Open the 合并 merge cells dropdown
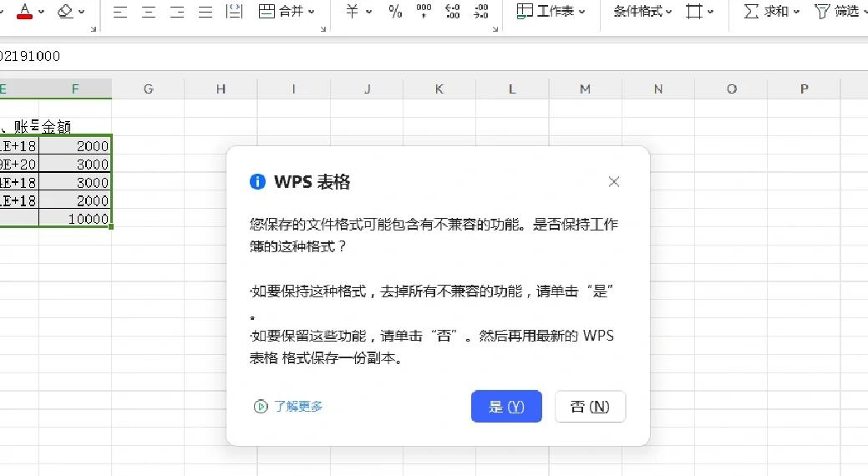868x476 pixels. click(x=287, y=11)
